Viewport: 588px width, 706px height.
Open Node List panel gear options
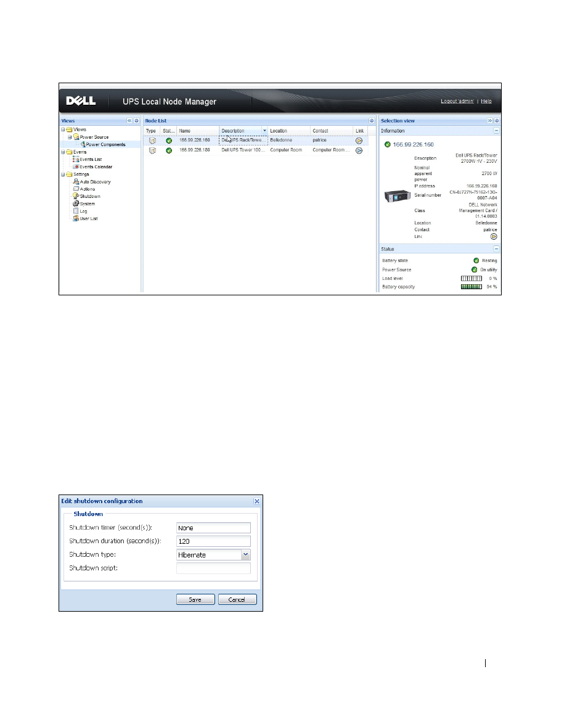372,121
